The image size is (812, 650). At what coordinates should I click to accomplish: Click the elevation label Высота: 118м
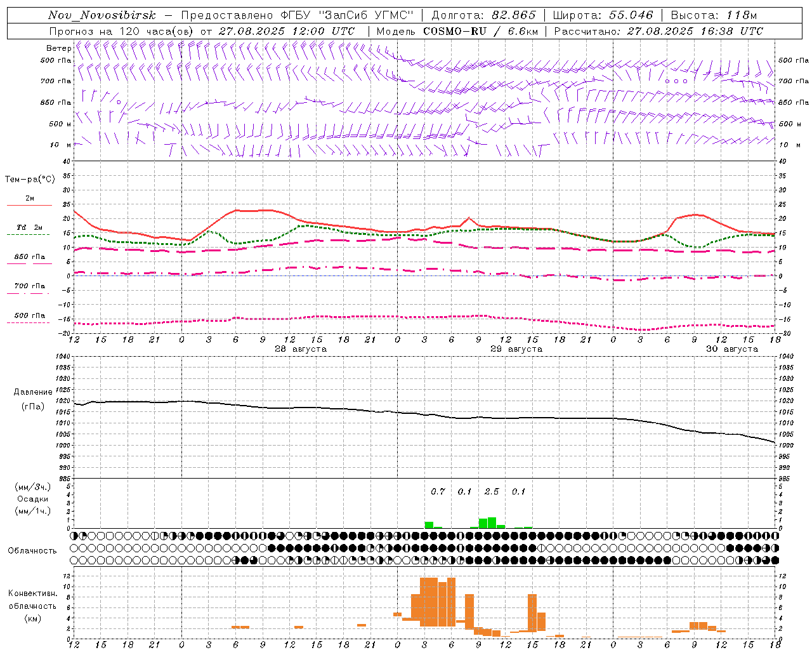(714, 15)
